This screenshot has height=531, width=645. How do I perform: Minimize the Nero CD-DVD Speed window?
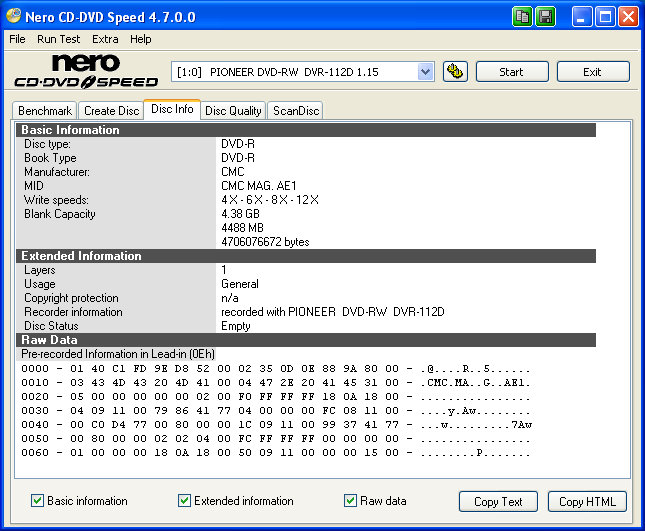584,17
